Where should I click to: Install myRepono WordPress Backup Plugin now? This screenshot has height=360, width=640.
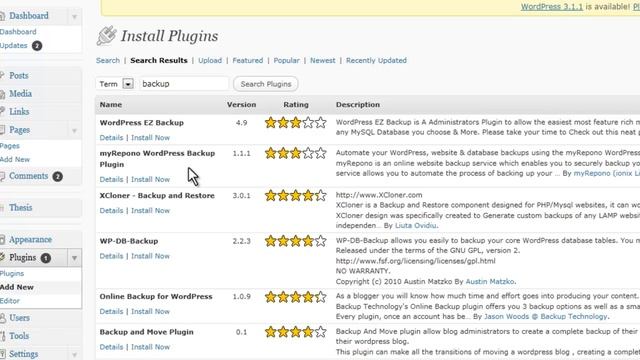click(x=150, y=179)
